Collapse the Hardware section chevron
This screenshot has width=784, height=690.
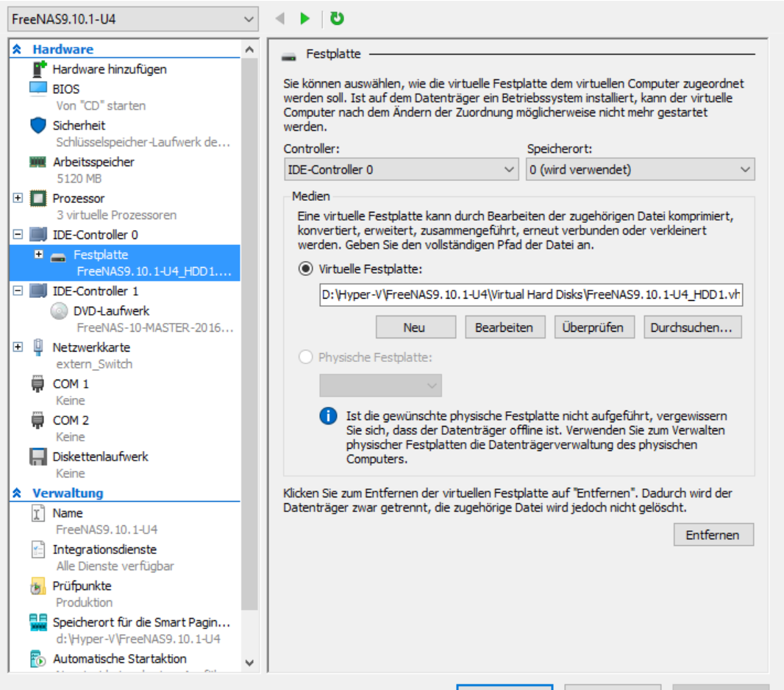(17, 49)
